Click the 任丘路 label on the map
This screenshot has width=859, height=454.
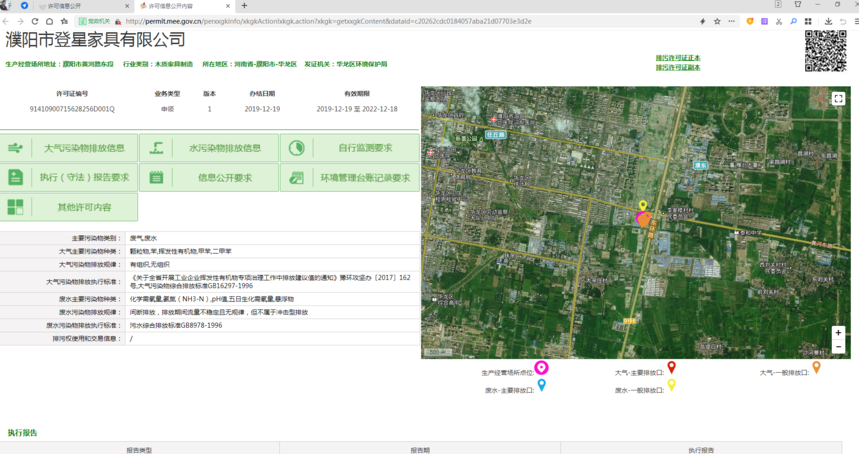496,134
